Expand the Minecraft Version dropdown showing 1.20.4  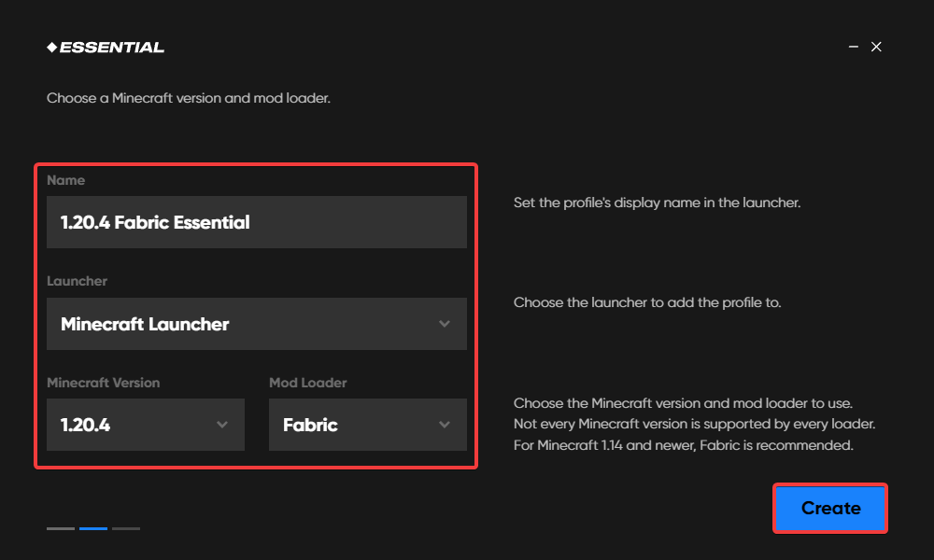[x=145, y=425]
